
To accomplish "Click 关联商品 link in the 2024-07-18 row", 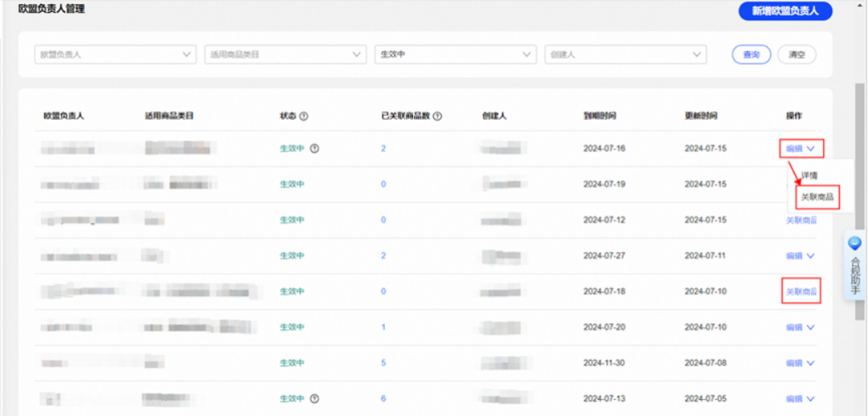I will click(x=801, y=291).
